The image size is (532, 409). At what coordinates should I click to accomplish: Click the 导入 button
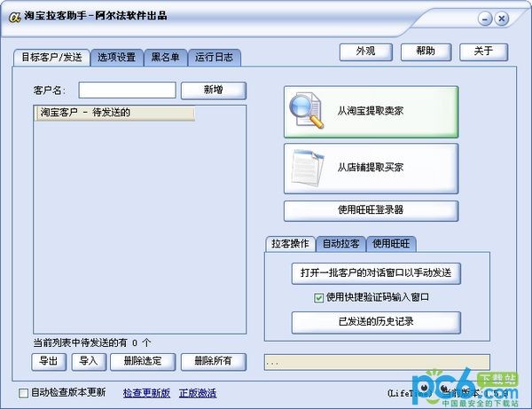click(x=89, y=361)
